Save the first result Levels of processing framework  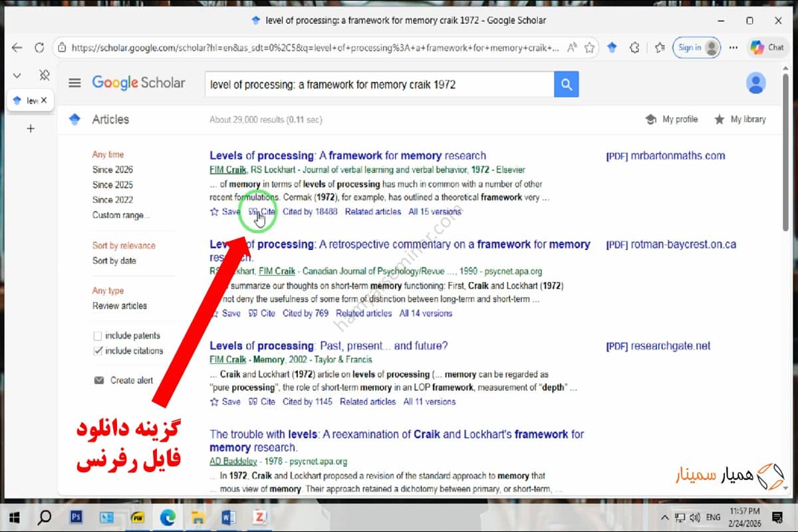[225, 211]
